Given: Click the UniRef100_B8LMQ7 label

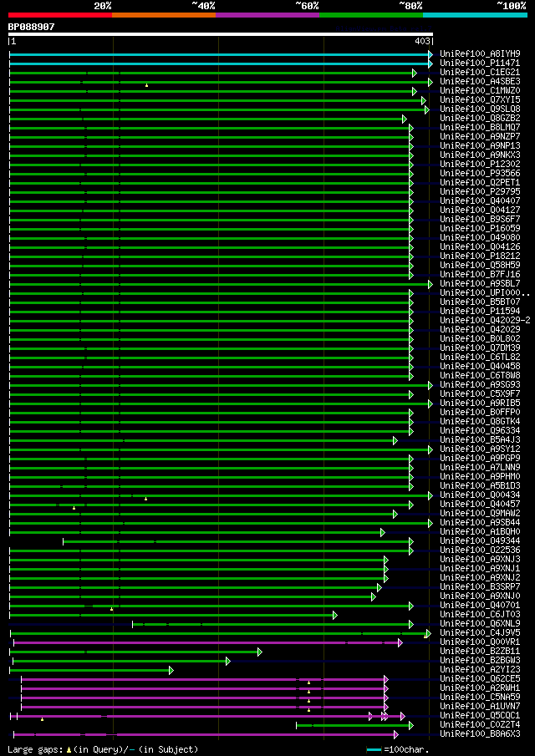Looking at the screenshot, I should (480, 128).
